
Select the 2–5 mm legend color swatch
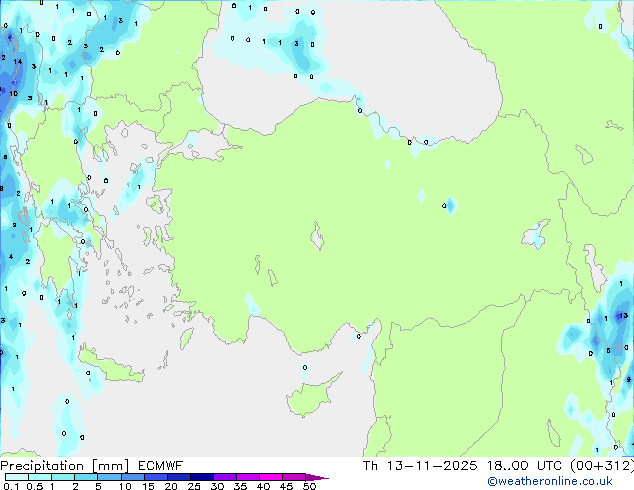[86, 477]
